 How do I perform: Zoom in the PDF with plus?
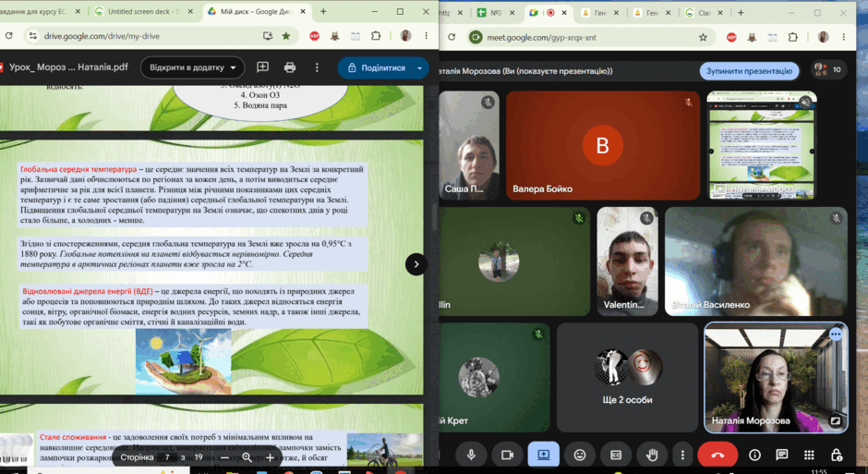[270, 457]
